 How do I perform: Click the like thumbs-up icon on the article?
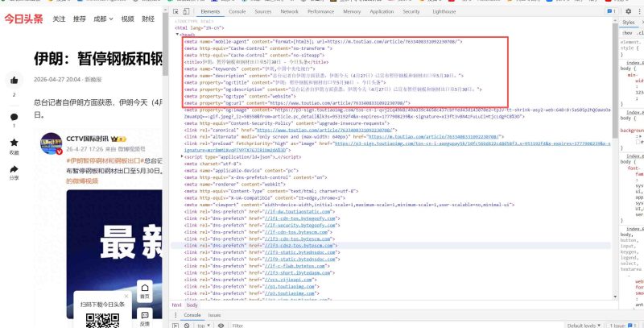click(14, 80)
